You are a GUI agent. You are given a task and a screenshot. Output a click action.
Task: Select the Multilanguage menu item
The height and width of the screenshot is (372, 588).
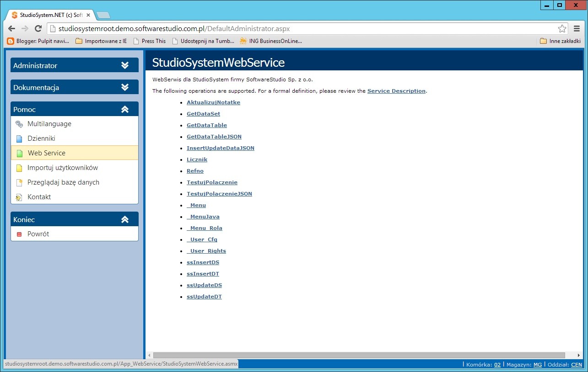coord(75,124)
